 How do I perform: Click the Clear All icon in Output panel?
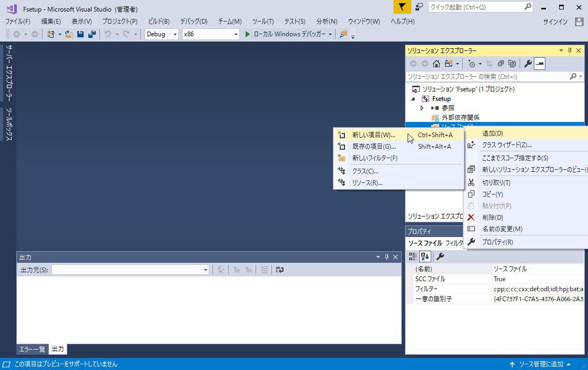(265, 270)
